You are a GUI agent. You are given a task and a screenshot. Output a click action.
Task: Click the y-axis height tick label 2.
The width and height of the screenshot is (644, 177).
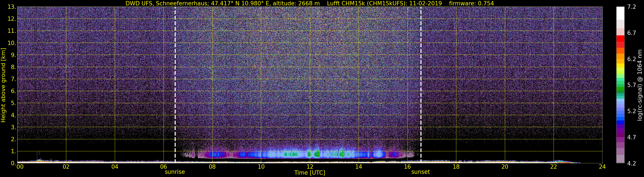point(13,139)
